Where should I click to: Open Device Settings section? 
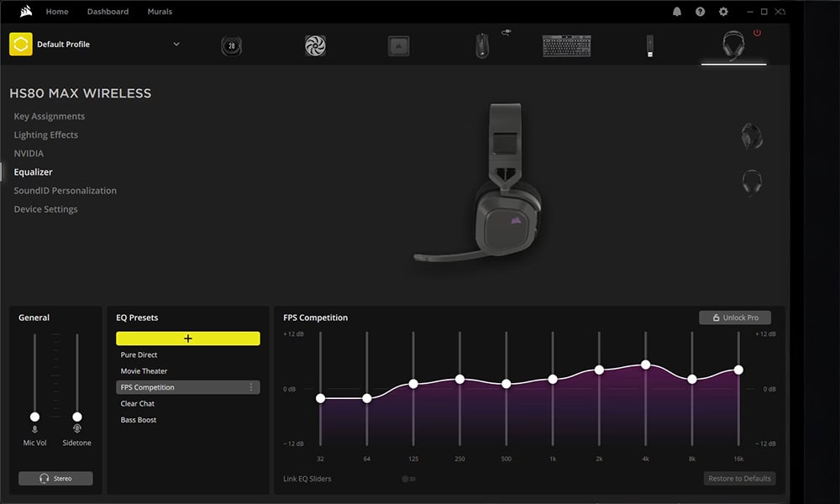point(45,209)
